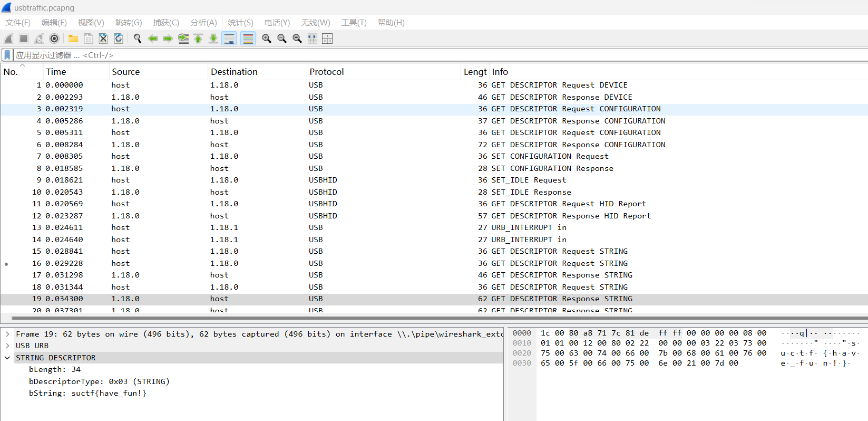The height and width of the screenshot is (421, 868).
Task: Sort packets by Destination column header
Action: point(257,72)
